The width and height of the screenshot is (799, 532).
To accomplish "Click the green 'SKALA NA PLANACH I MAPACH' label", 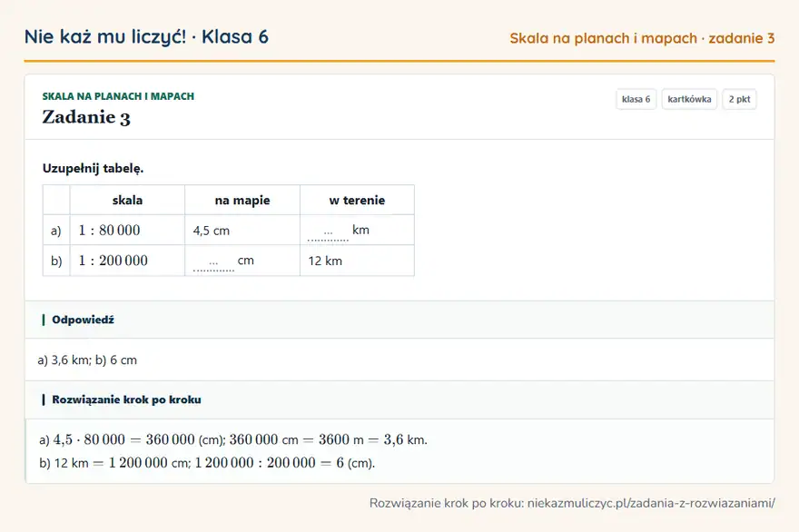I will 118,96.
